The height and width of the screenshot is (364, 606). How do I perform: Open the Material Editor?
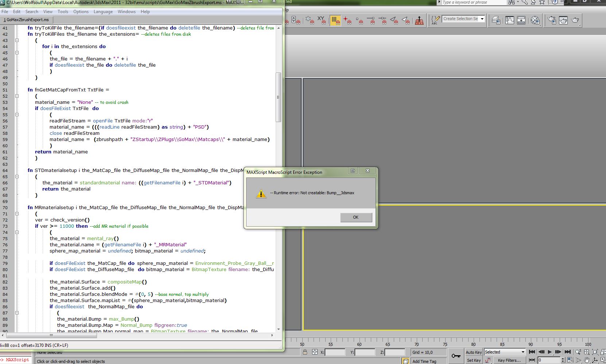535,20
